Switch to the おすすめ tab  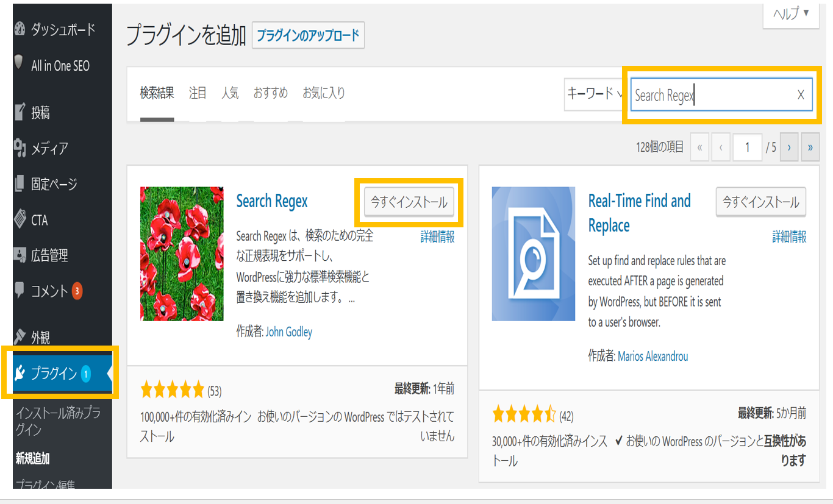271,93
